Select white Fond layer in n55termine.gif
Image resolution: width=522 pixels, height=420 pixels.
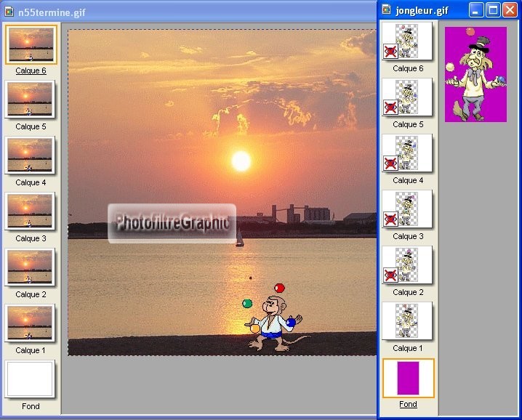31,379
